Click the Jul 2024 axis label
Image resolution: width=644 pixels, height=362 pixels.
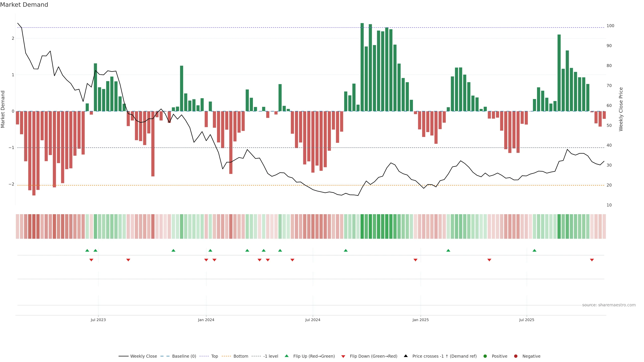312,320
